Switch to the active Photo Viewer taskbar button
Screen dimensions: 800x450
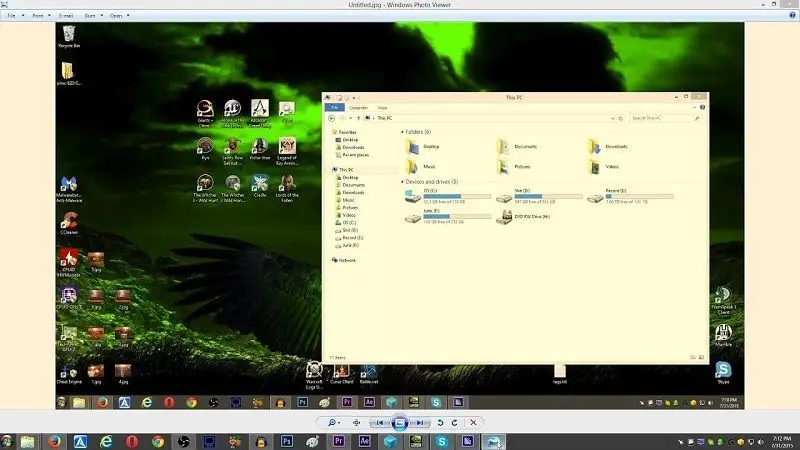(x=493, y=441)
